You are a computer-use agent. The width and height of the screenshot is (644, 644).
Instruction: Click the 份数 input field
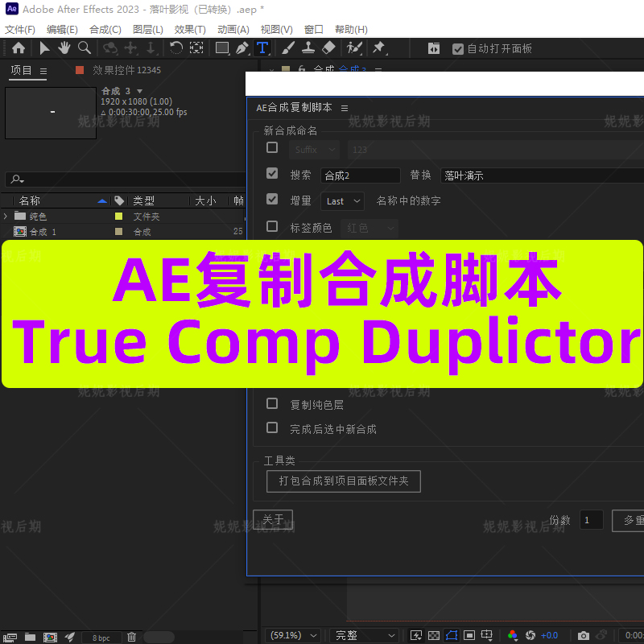591,520
